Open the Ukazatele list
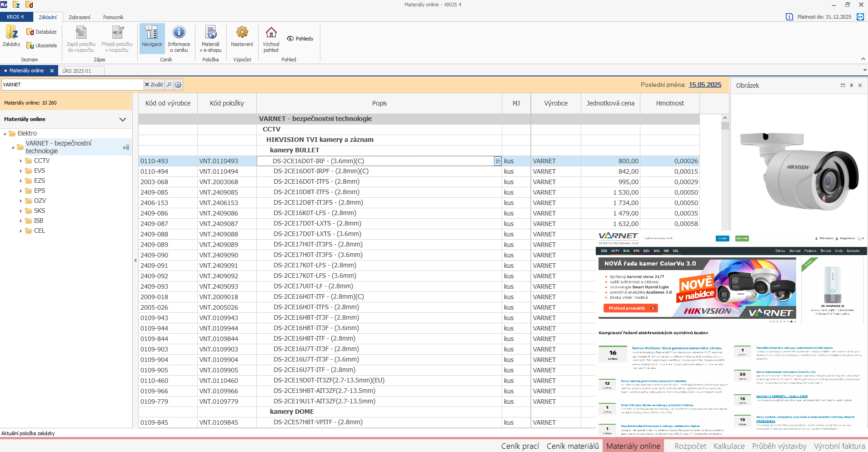 [41, 45]
